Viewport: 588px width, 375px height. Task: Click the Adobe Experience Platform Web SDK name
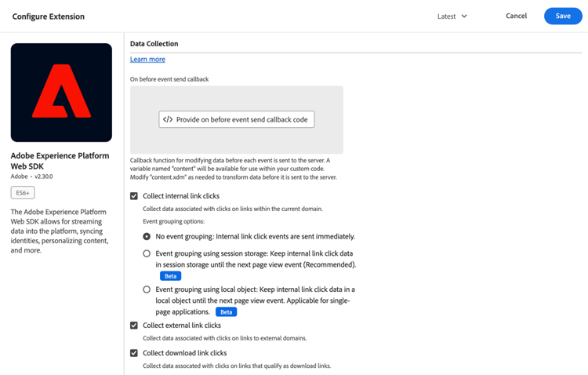pos(60,161)
